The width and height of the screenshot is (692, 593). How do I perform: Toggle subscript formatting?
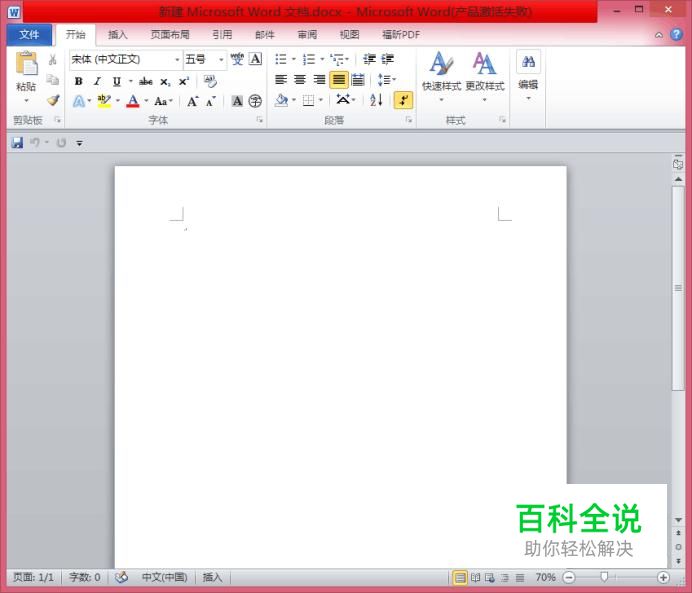click(x=165, y=82)
